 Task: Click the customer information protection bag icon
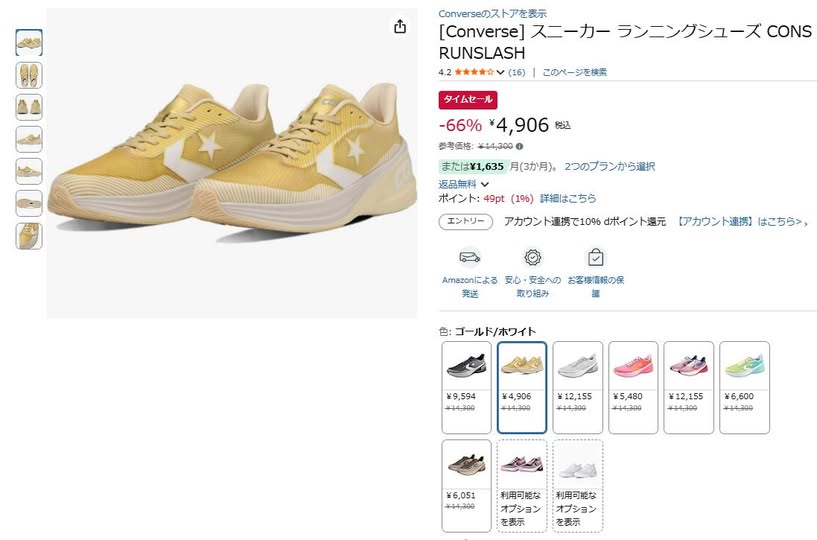(596, 257)
